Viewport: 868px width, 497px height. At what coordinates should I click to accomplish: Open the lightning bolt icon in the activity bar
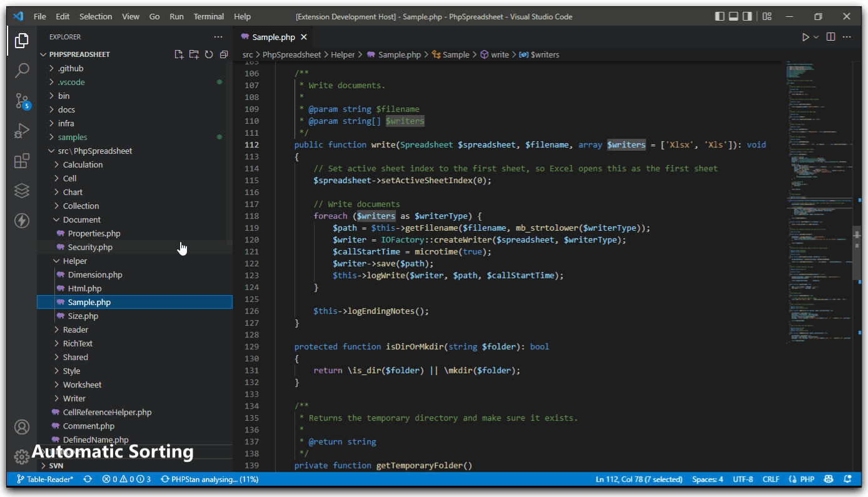pyautogui.click(x=22, y=221)
